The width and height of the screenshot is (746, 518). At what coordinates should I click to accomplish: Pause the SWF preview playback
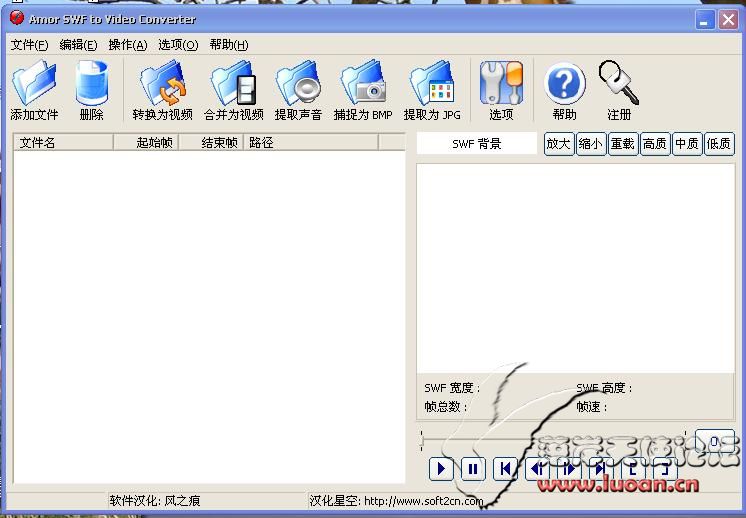coord(473,469)
